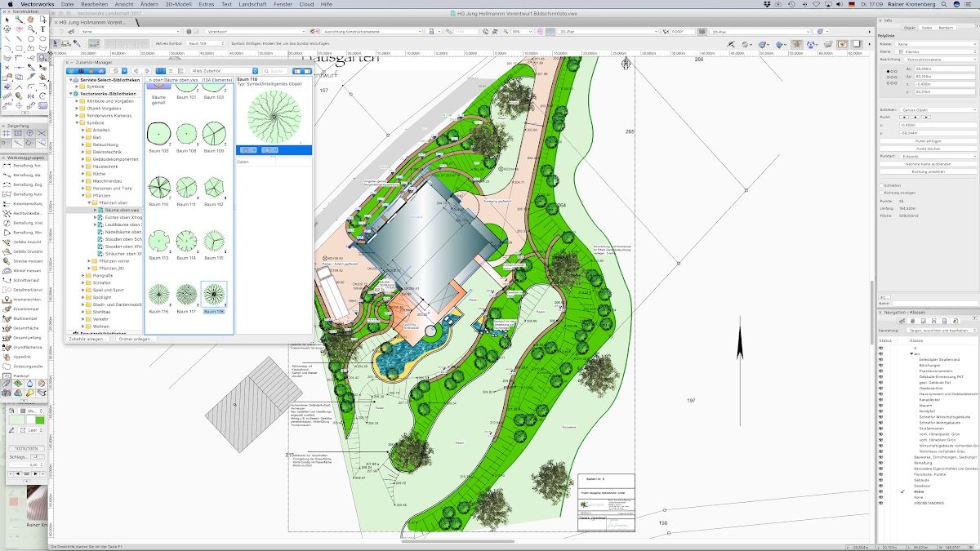The image size is (980, 551).
Task: Select the Schnittverlauf tool
Action: click(7, 280)
